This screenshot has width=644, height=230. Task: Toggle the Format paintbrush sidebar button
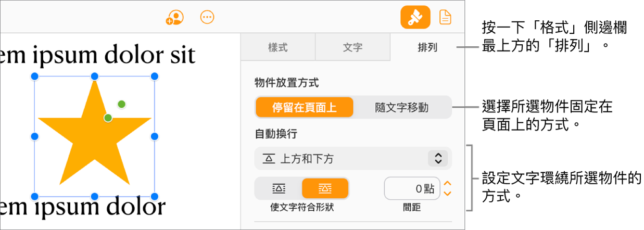pyautogui.click(x=415, y=18)
